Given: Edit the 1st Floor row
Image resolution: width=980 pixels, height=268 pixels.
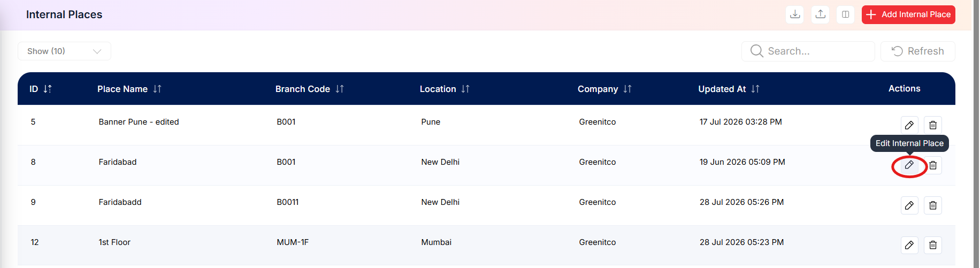Looking at the screenshot, I should pos(909,245).
